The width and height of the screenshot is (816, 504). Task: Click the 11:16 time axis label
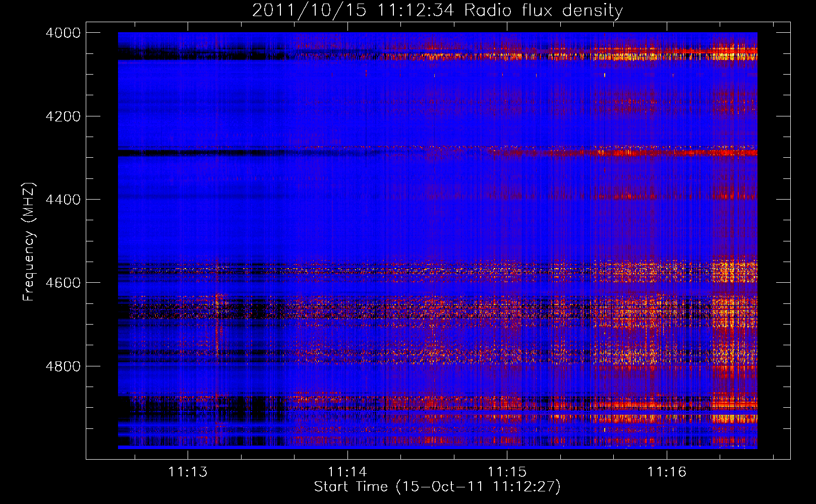click(667, 472)
